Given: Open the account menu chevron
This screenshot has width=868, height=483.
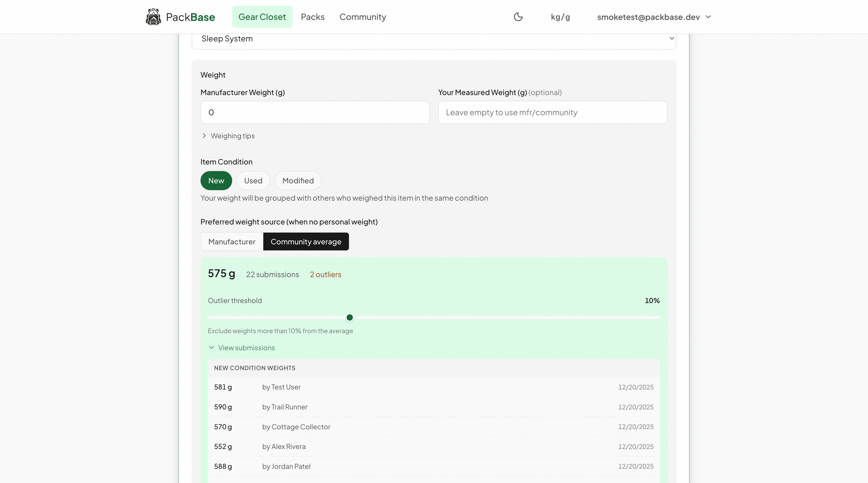Looking at the screenshot, I should point(708,17).
